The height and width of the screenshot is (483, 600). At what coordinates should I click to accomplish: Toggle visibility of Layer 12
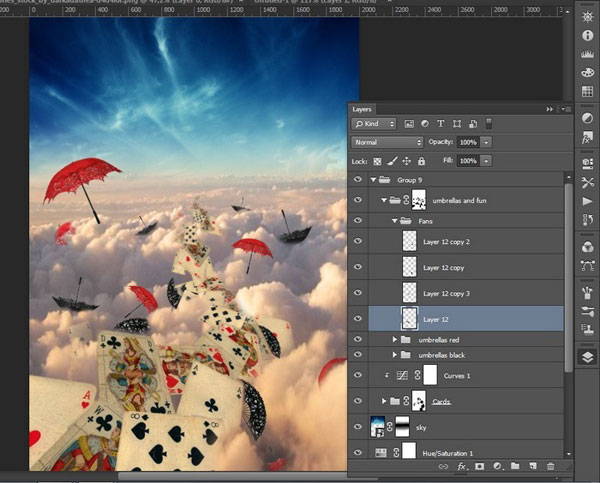click(358, 318)
